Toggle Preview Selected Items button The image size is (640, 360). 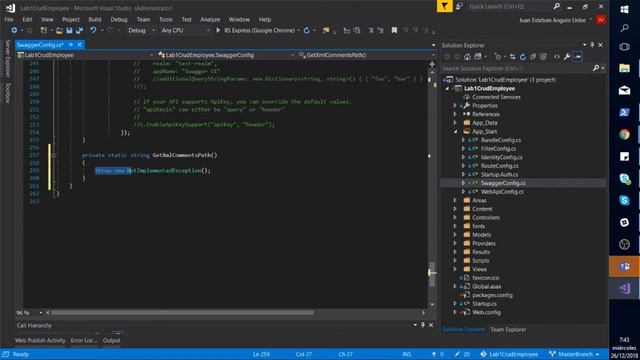coord(578,57)
